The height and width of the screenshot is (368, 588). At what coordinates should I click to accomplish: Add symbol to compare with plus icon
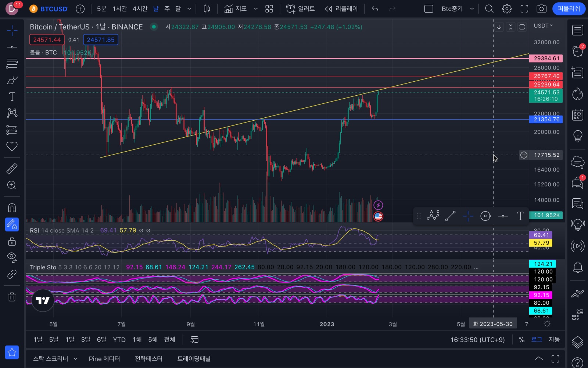80,9
